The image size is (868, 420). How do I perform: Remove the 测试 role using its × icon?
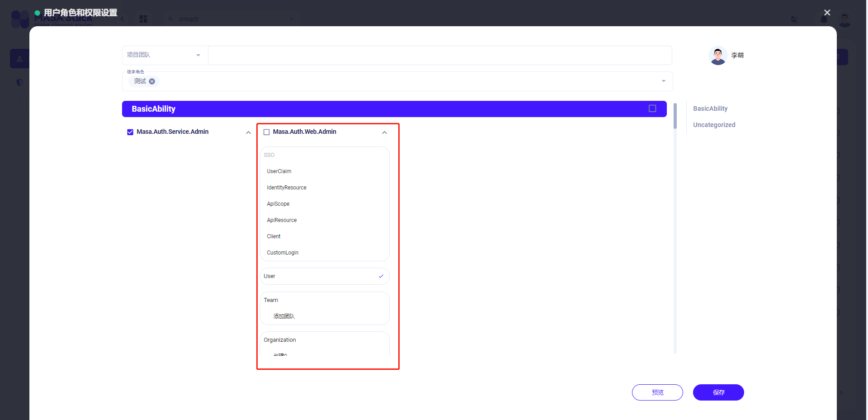click(x=152, y=81)
